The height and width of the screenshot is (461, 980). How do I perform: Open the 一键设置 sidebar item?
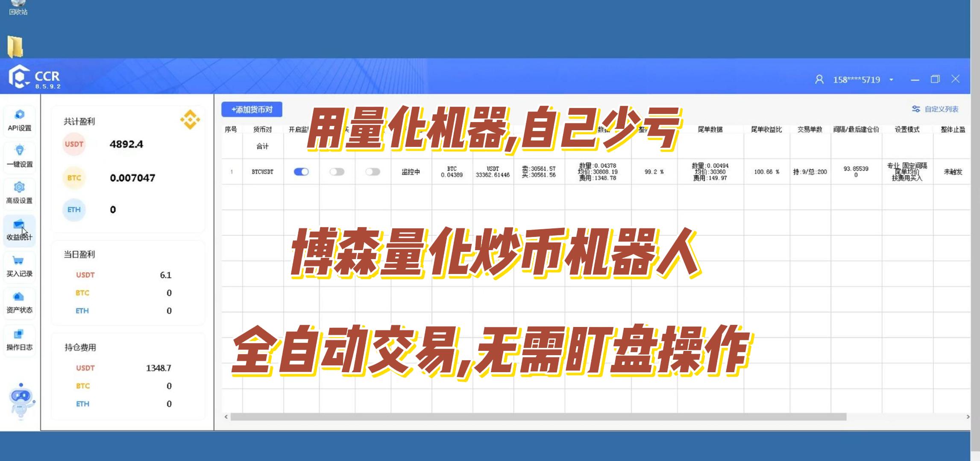[20, 157]
